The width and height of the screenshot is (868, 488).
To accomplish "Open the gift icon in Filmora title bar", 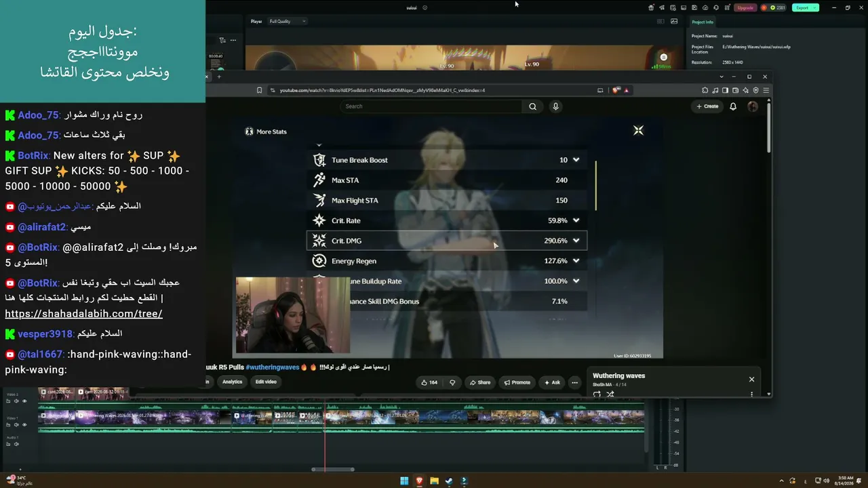I will pyautogui.click(x=651, y=7).
